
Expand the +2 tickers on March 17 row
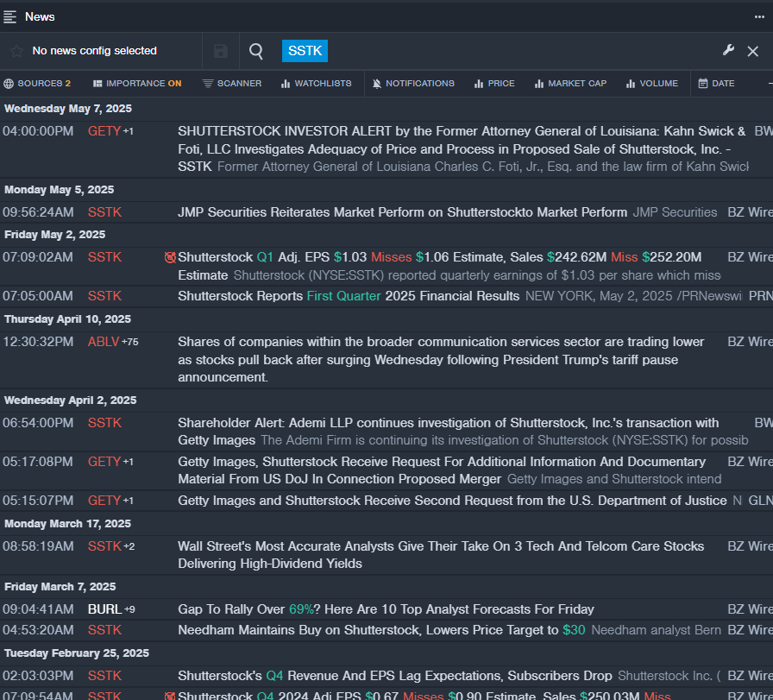click(129, 546)
